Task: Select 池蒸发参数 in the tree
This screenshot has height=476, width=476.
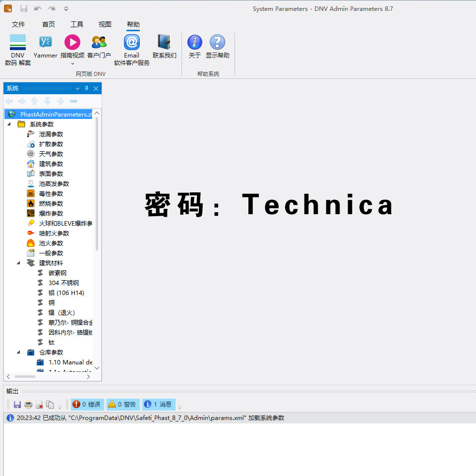Action: click(54, 183)
